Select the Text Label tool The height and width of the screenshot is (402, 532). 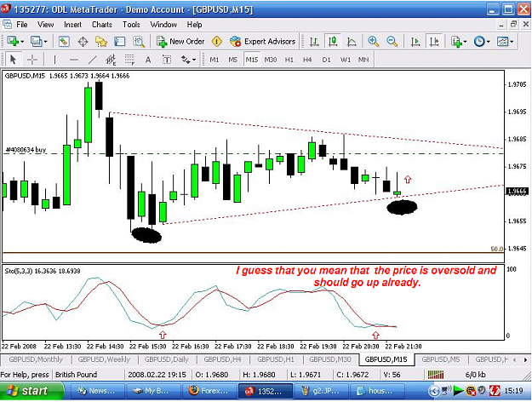tap(167, 60)
